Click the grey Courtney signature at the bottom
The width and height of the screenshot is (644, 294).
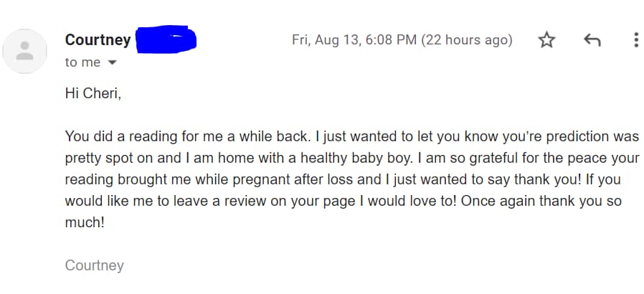coord(94,265)
